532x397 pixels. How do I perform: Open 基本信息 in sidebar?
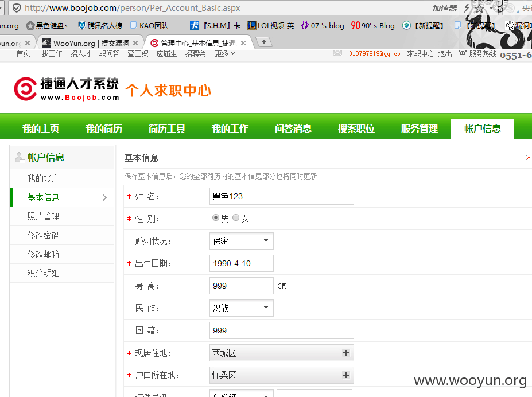coord(63,197)
